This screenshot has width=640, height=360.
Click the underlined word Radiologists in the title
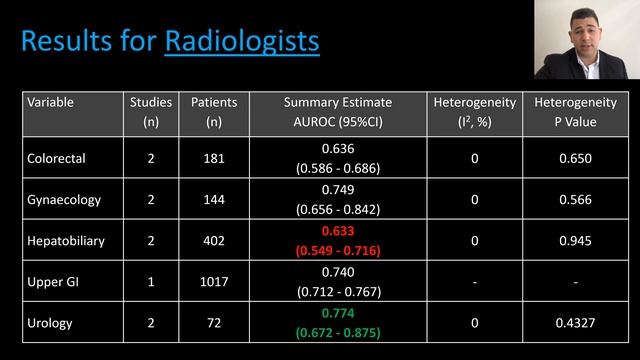pyautogui.click(x=242, y=42)
